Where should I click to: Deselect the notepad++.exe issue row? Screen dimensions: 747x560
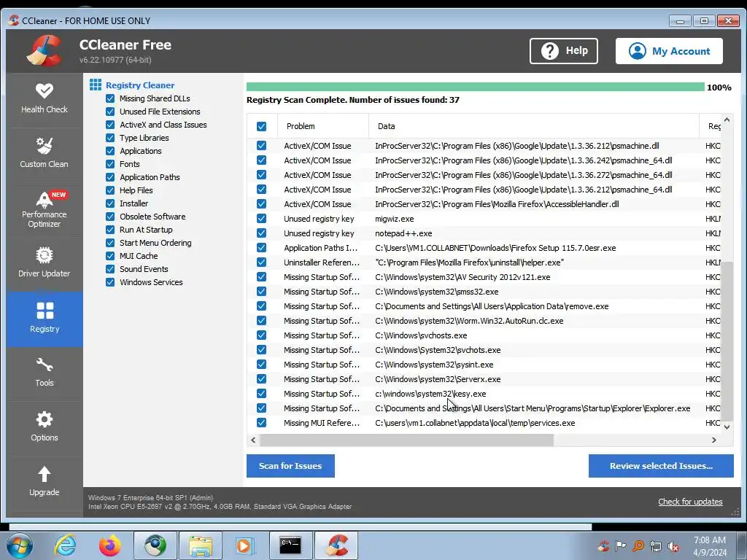point(262,233)
